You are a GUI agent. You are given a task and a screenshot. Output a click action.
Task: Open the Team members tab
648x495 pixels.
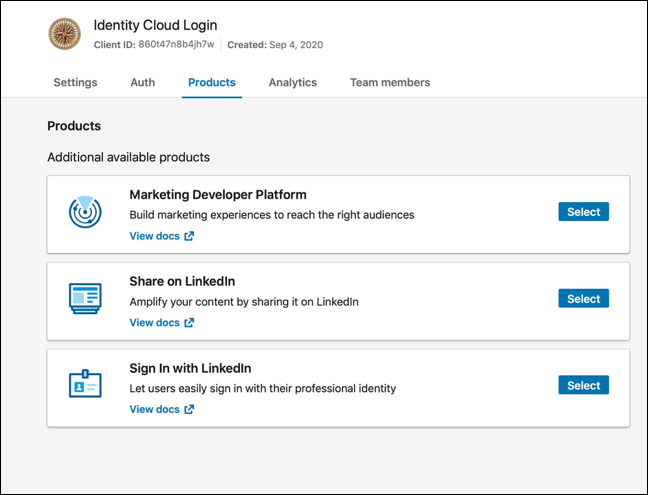[x=390, y=82]
